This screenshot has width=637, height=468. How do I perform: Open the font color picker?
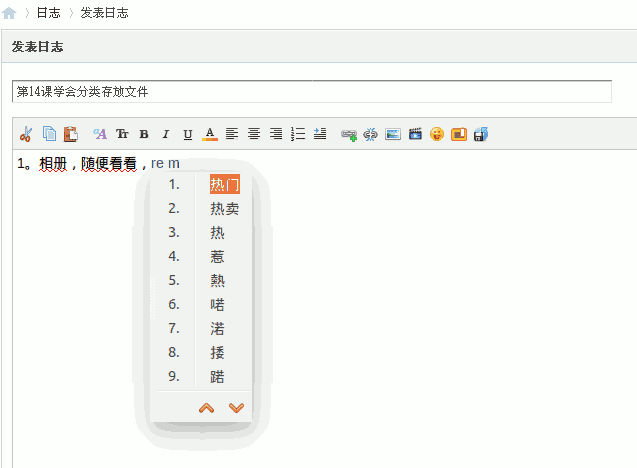click(x=210, y=134)
